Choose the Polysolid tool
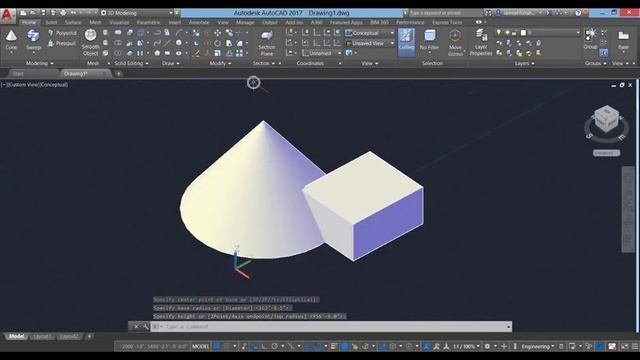 point(62,33)
